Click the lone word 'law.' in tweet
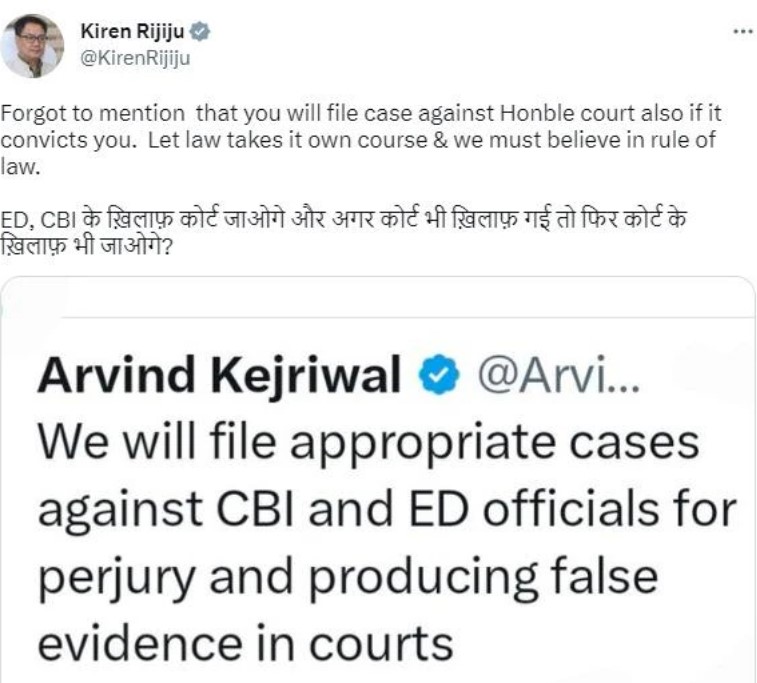This screenshot has width=757, height=683. coord(20,167)
